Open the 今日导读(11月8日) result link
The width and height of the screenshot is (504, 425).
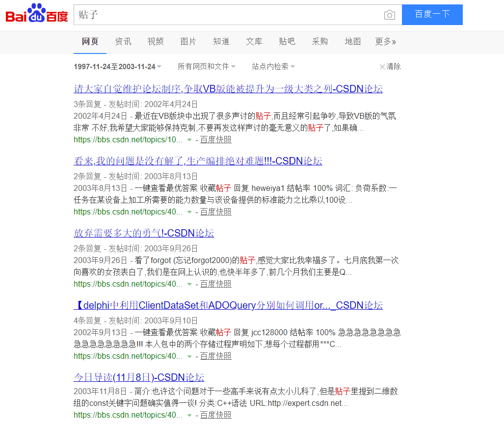tap(139, 377)
